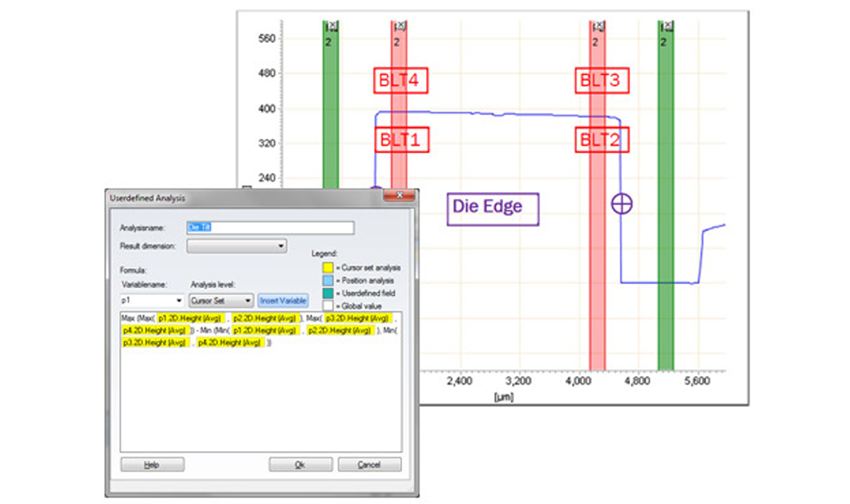Click the X icon atop the right red cursor band
Image resolution: width=850 pixels, height=504 pixels.
[x=599, y=25]
